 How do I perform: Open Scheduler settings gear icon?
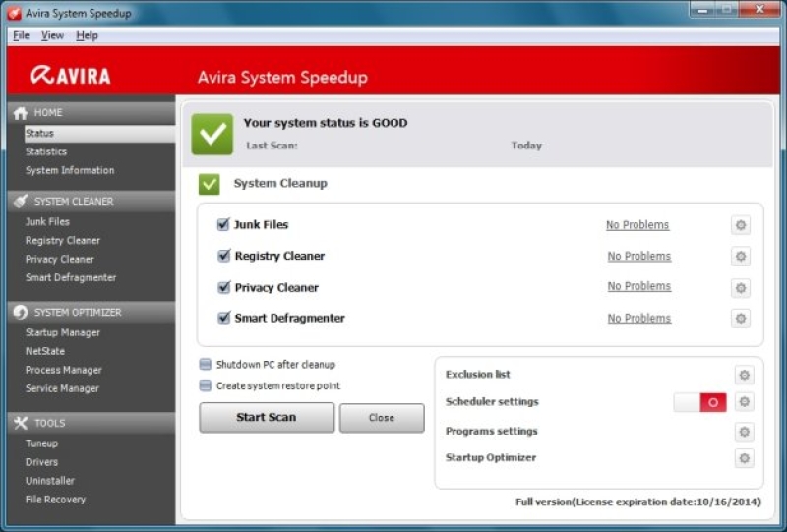click(745, 402)
